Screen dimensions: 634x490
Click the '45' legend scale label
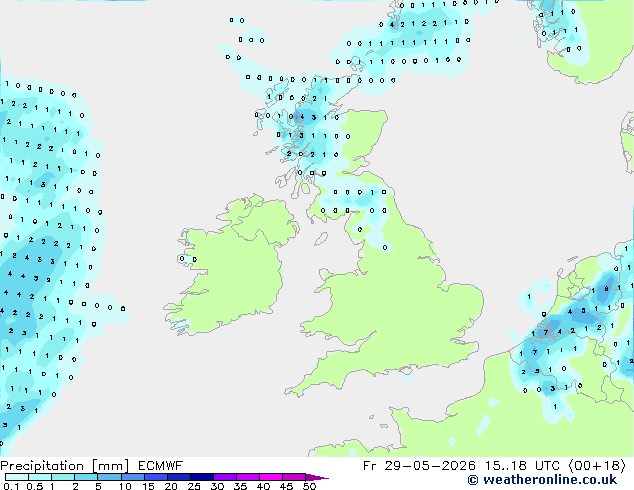[286, 486]
